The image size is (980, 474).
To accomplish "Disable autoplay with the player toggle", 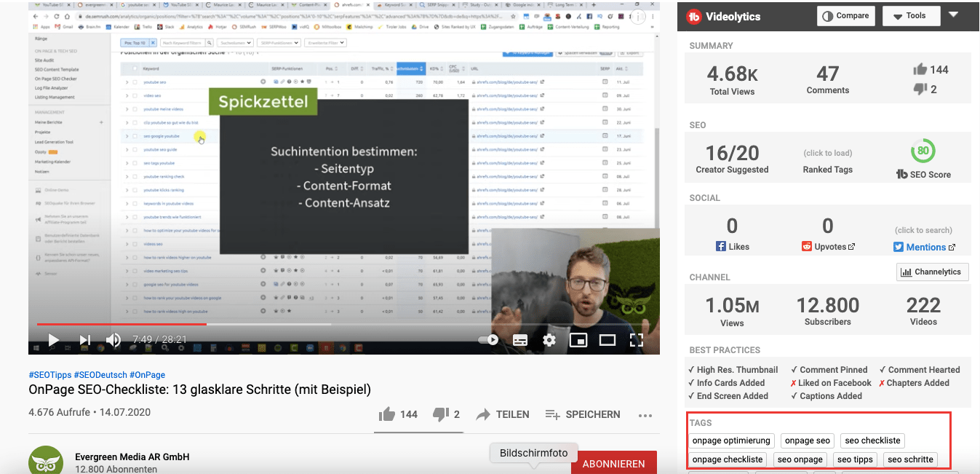I will click(489, 339).
